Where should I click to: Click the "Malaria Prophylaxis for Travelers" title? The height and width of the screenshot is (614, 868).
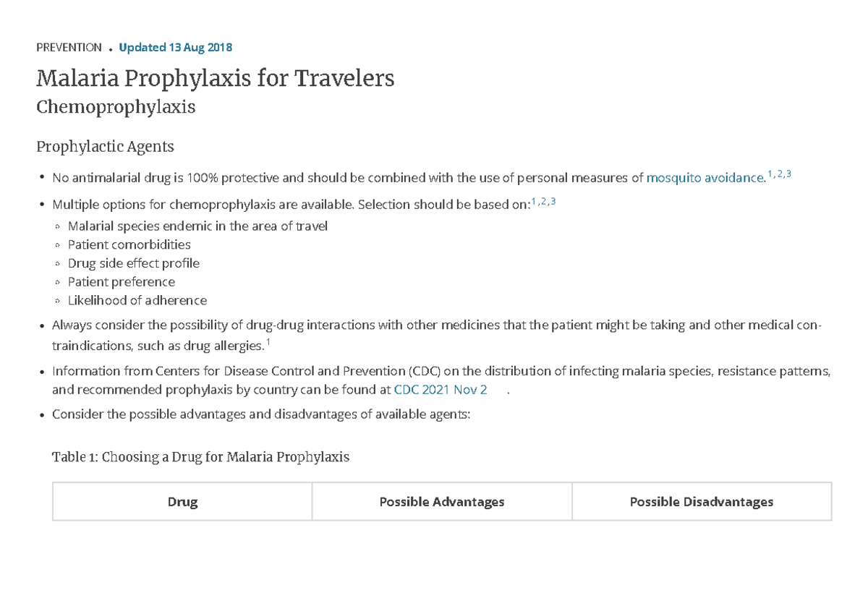click(x=216, y=78)
